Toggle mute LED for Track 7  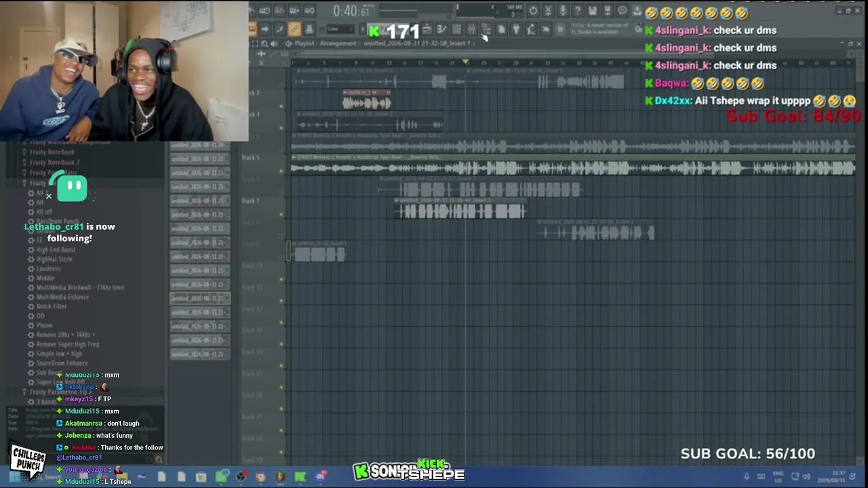click(x=281, y=214)
